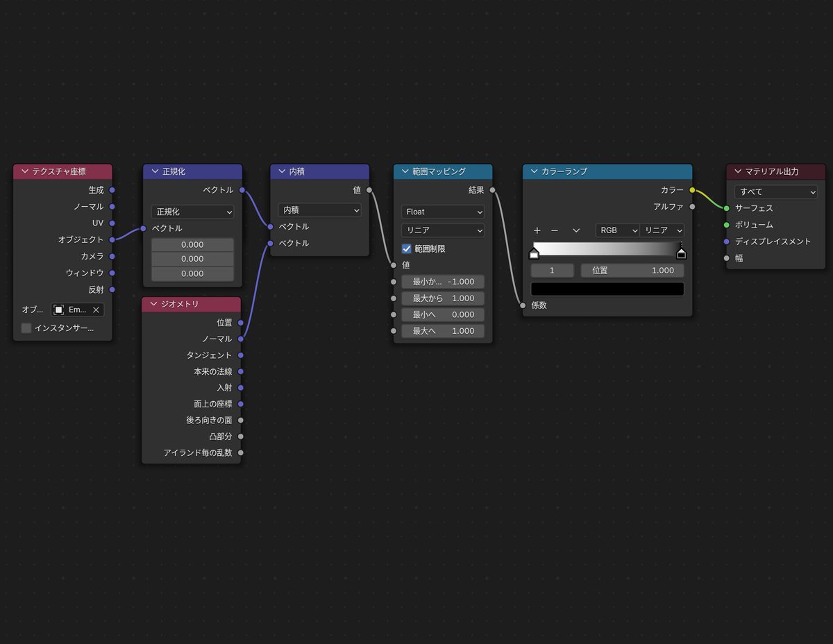
Task: Collapse the 正規化 node header chevron
Action: (155, 171)
